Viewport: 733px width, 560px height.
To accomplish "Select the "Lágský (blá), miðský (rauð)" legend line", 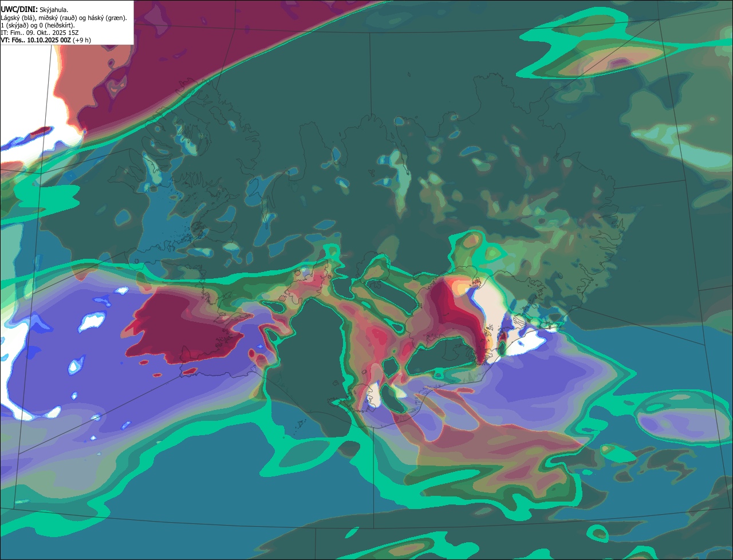I will pyautogui.click(x=64, y=18).
